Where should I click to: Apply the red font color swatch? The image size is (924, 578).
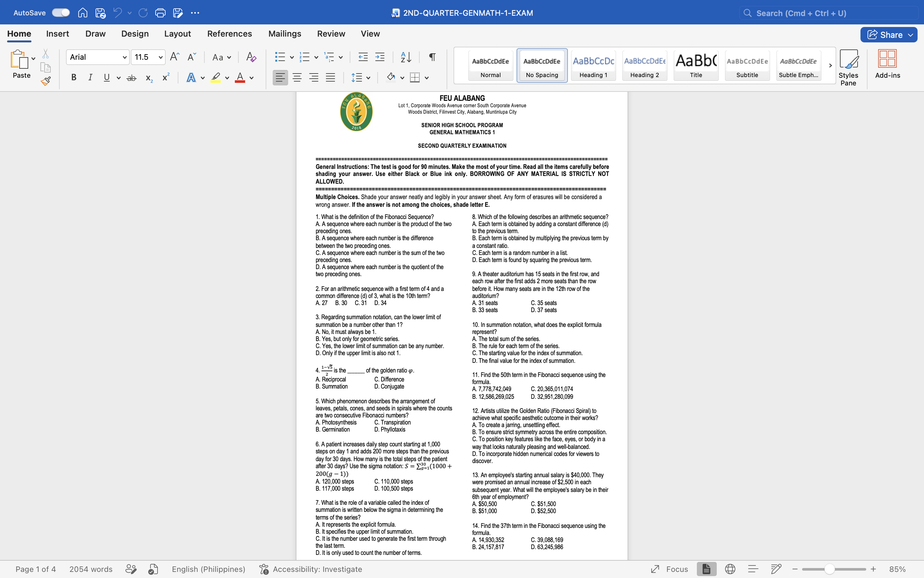(240, 78)
